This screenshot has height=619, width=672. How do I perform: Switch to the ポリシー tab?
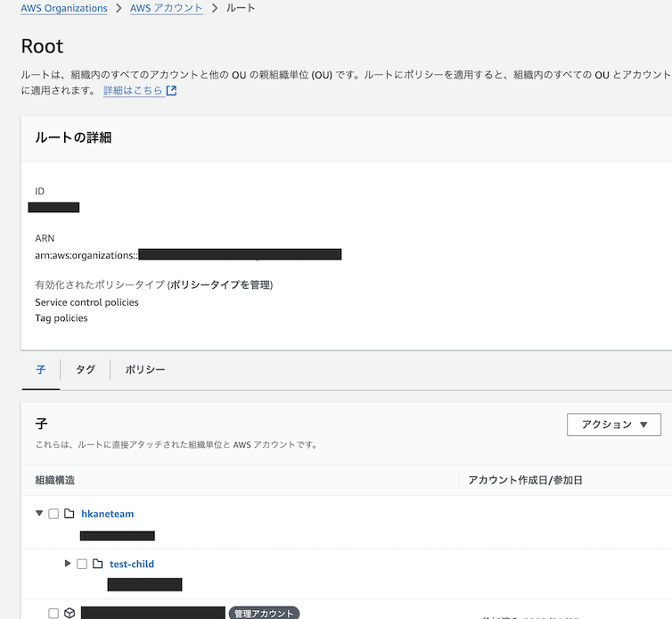coord(145,370)
